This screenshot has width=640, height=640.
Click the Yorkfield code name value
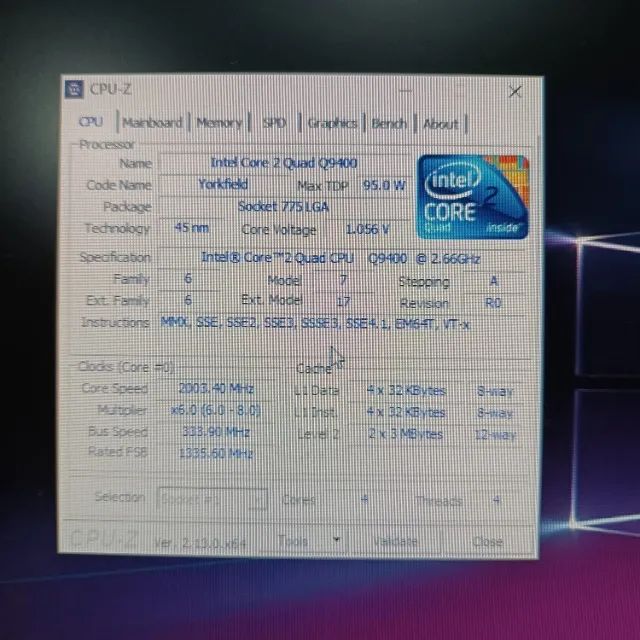[223, 184]
